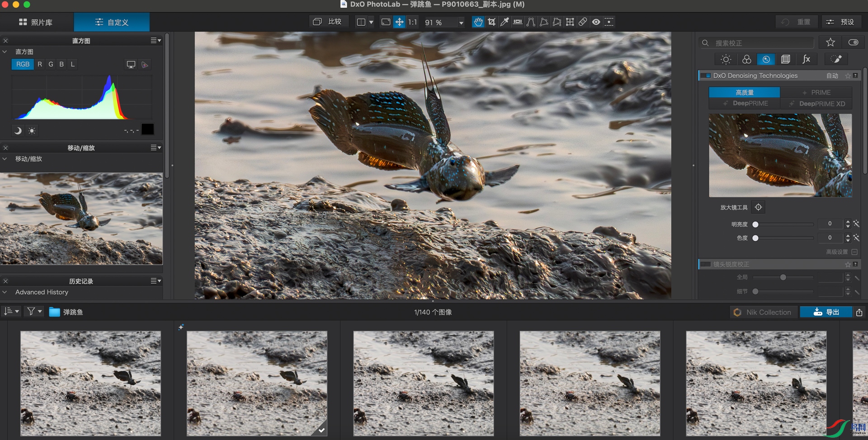
Task: Open the Geometry cube palette tab
Action: tap(786, 59)
